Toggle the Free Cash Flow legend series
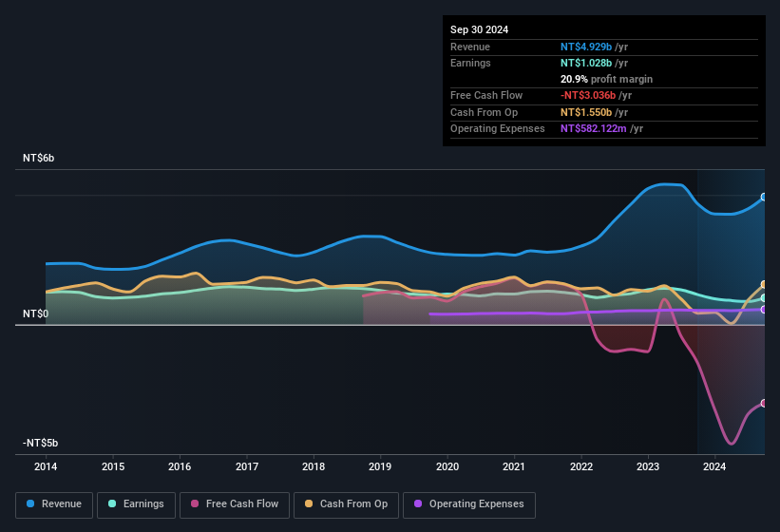Screen dimensions: 780x532 click(x=235, y=504)
